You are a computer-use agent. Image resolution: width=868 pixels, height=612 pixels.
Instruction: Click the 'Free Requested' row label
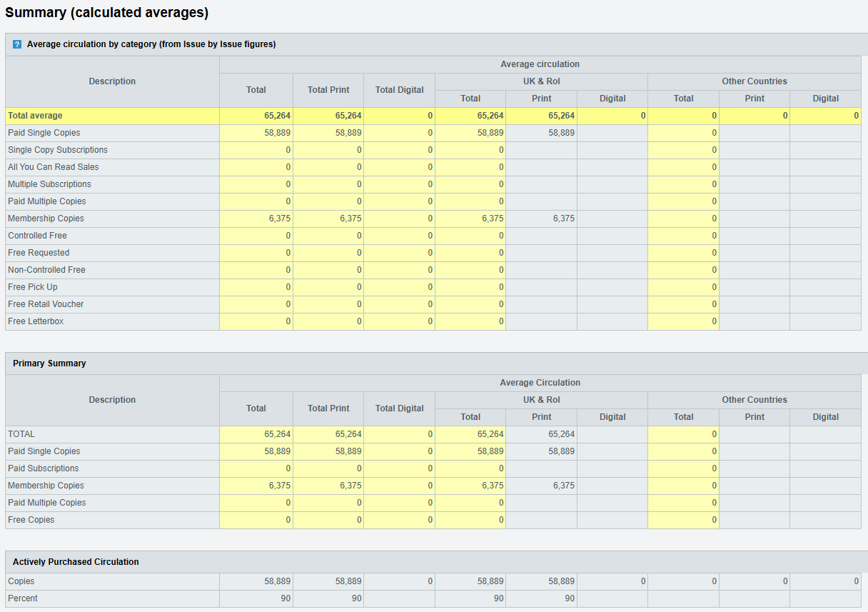tap(39, 253)
